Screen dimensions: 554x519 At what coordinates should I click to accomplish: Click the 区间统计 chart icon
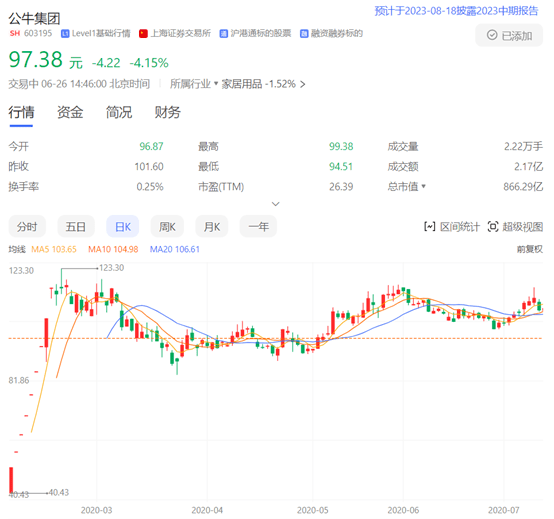click(x=430, y=226)
